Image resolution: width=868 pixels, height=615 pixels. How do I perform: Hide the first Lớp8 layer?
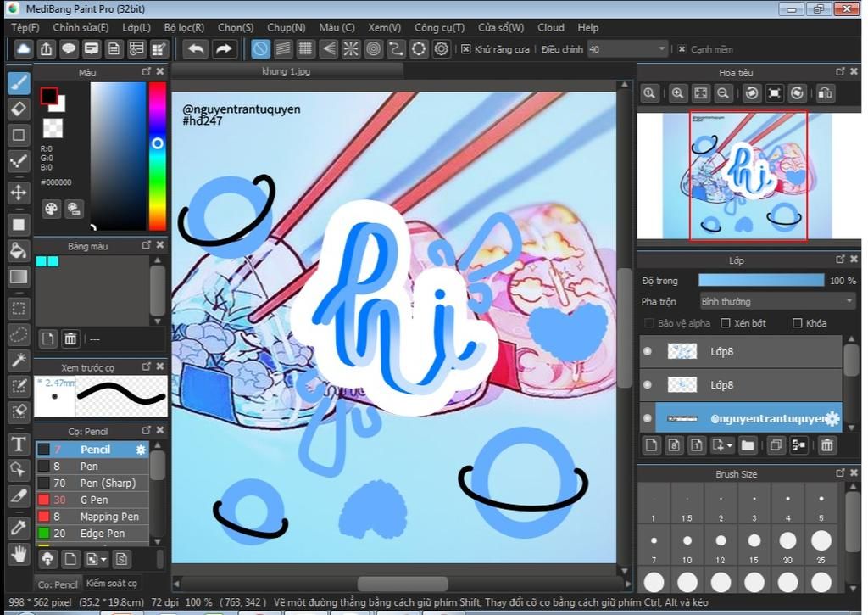(647, 351)
